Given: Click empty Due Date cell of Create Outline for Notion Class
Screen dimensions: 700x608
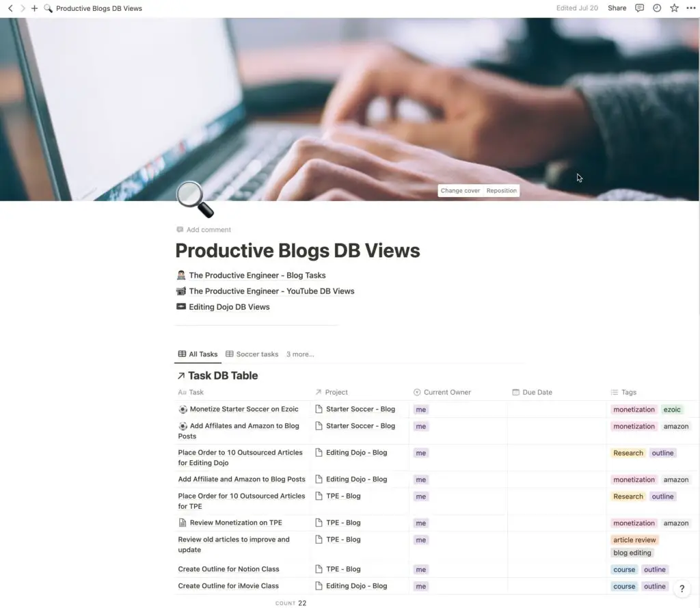Looking at the screenshot, I should coord(556,570).
